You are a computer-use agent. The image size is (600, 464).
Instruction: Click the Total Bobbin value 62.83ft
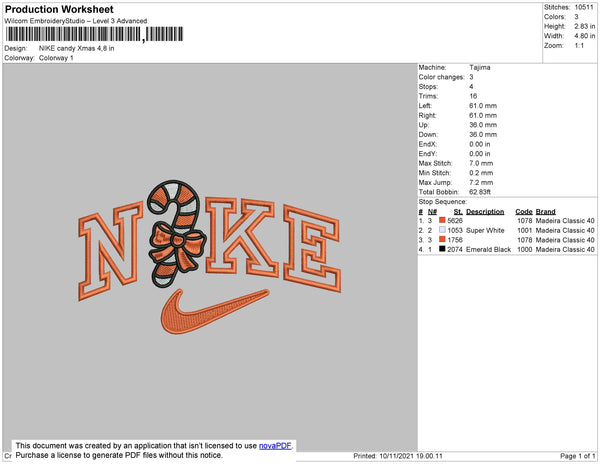480,192
